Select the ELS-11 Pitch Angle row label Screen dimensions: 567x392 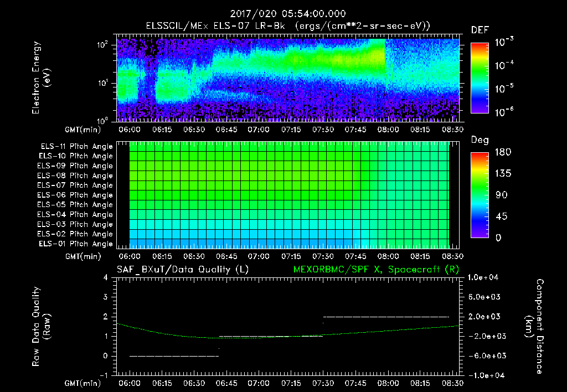(76, 147)
